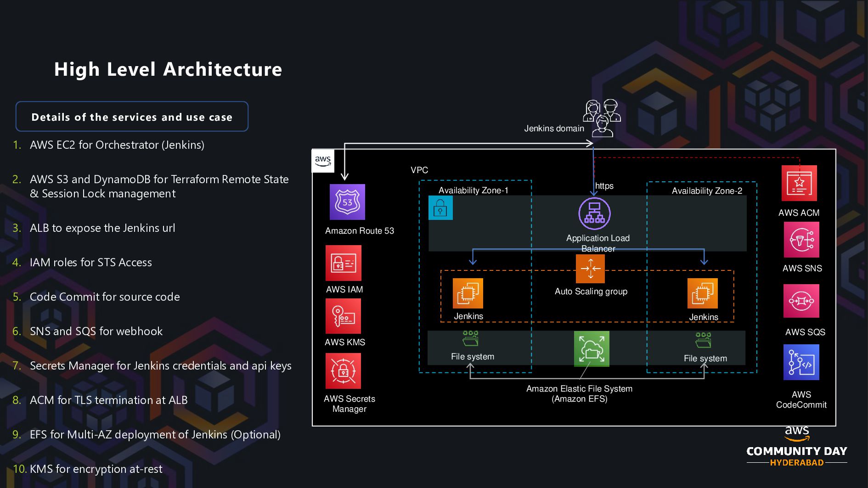The height and width of the screenshot is (488, 868).
Task: Click the AWS logo in diagram corner
Action: click(323, 161)
